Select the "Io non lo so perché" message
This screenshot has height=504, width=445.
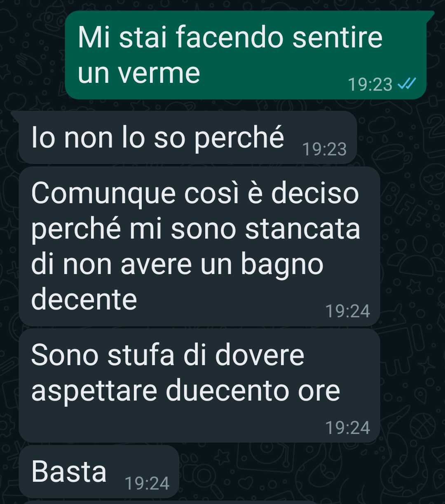pyautogui.click(x=187, y=138)
